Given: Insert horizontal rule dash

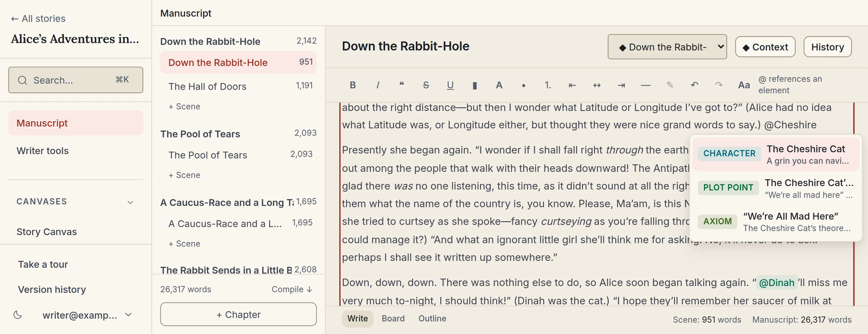Looking at the screenshot, I should [646, 85].
